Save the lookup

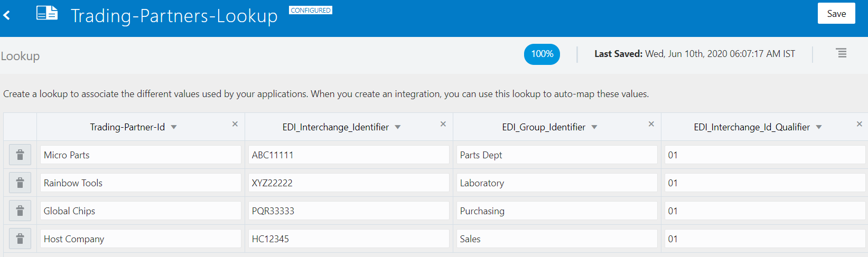836,14
